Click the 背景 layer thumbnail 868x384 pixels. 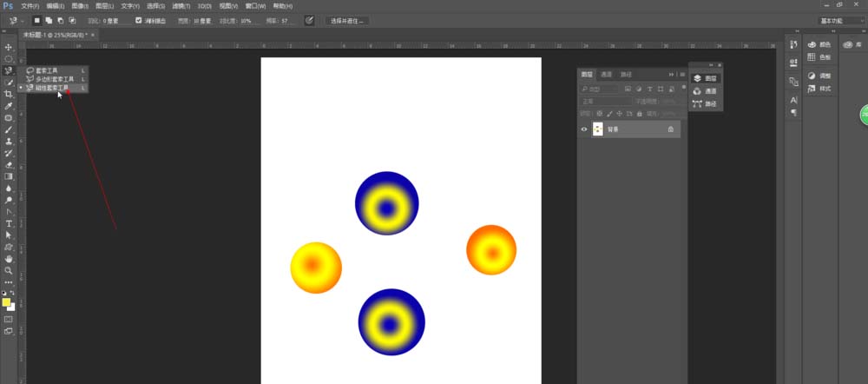[x=597, y=129]
